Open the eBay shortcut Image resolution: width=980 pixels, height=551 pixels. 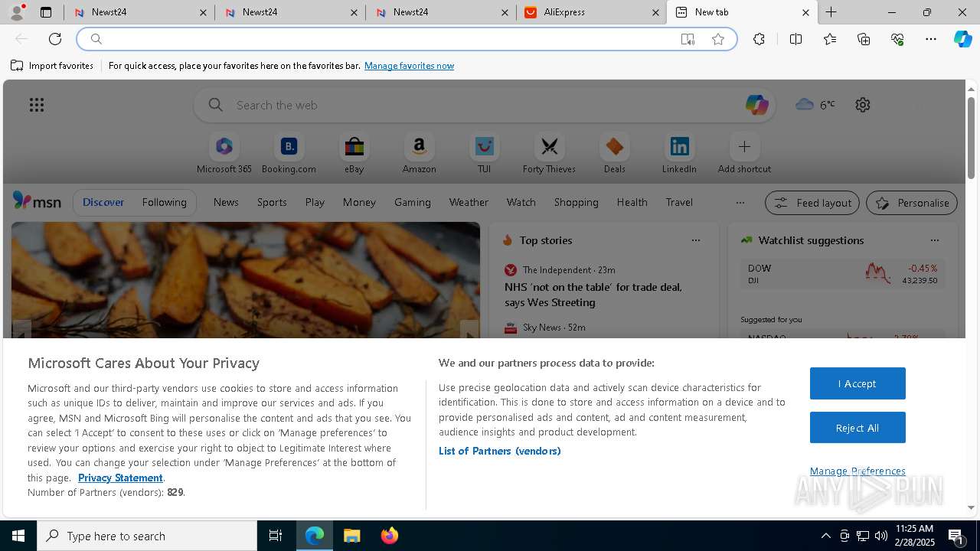pyautogui.click(x=354, y=153)
